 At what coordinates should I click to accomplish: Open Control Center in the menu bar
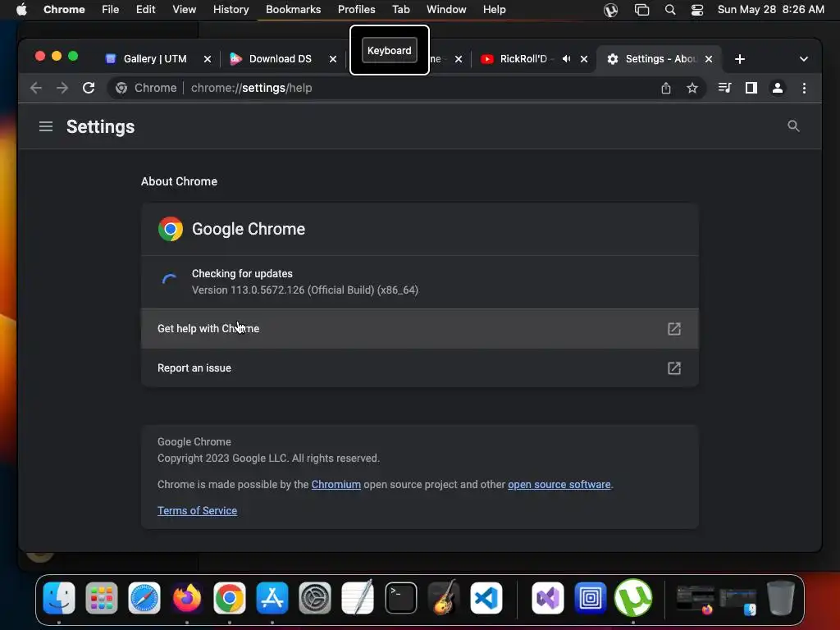697,10
